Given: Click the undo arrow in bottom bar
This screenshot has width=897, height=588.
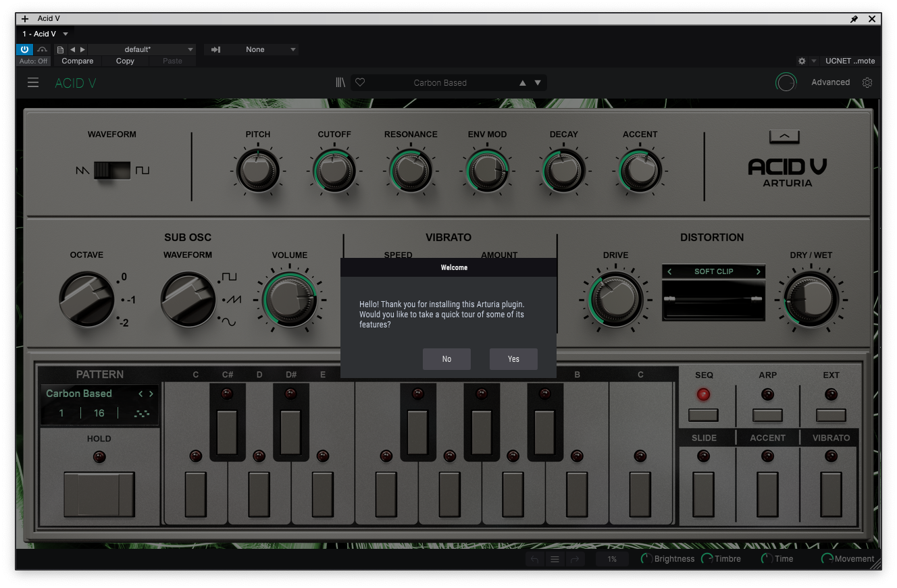Looking at the screenshot, I should [535, 559].
